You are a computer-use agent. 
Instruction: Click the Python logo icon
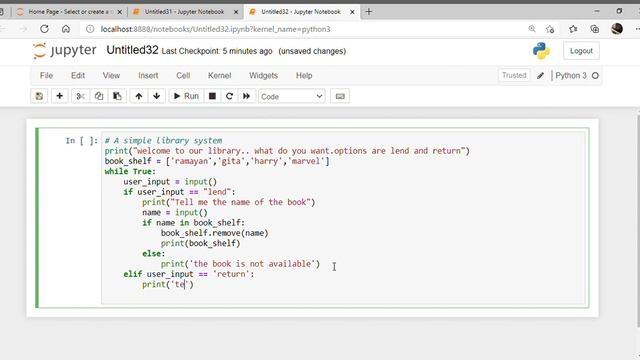click(541, 51)
